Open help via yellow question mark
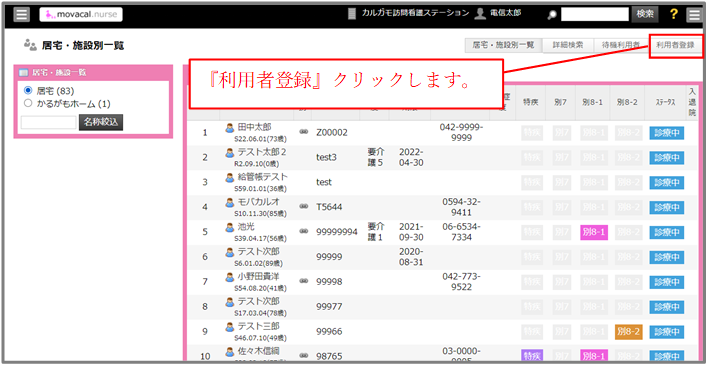Image resolution: width=706 pixels, height=366 pixels. point(674,14)
